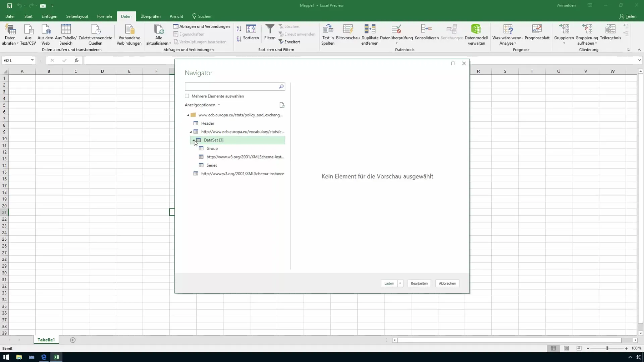Switch to the Start tab

pos(29,16)
